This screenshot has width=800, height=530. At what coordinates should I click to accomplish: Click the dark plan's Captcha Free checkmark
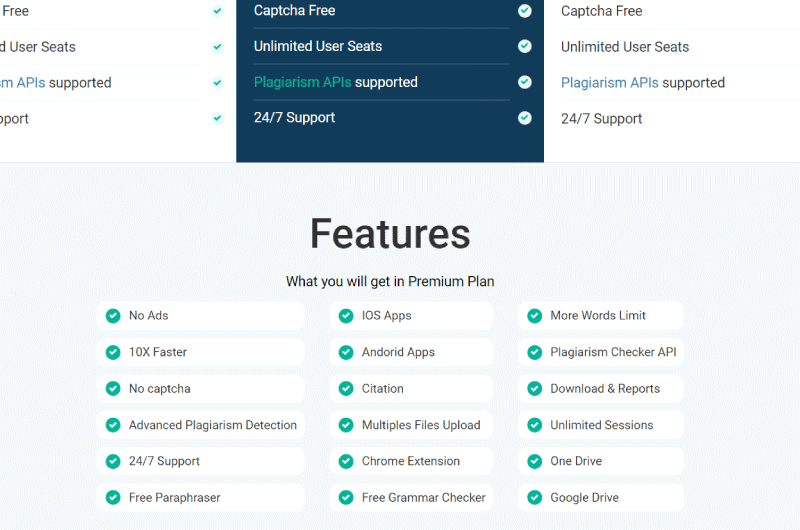pos(524,11)
